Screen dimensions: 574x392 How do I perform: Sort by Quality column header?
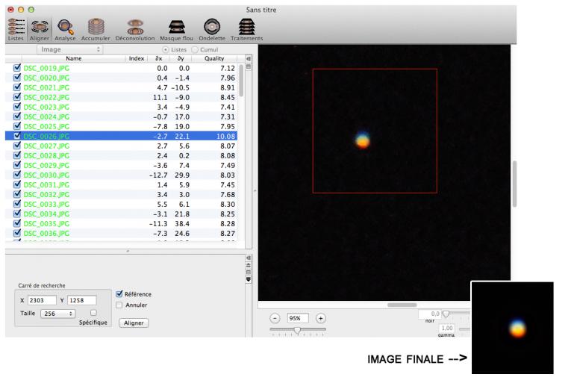click(214, 59)
